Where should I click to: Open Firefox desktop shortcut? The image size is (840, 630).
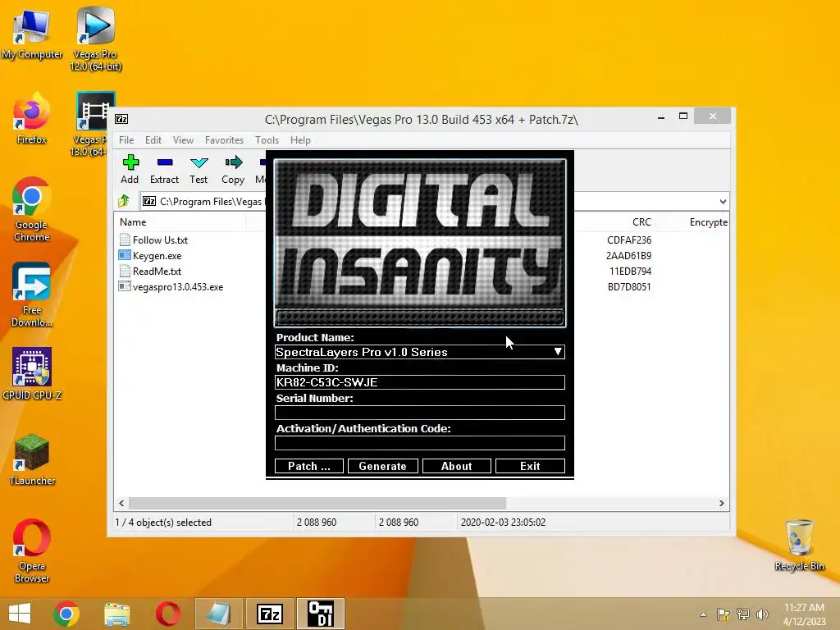coord(31,119)
